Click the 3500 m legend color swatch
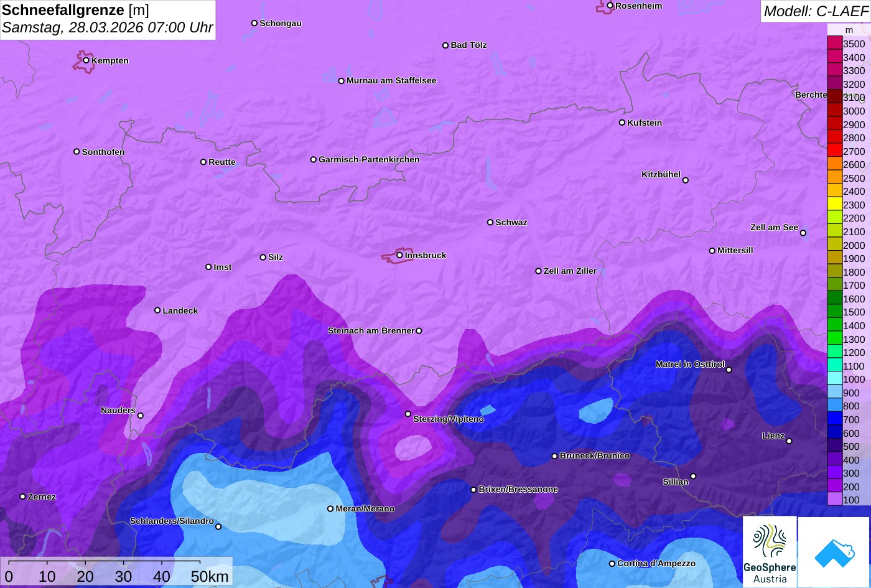 pos(834,44)
